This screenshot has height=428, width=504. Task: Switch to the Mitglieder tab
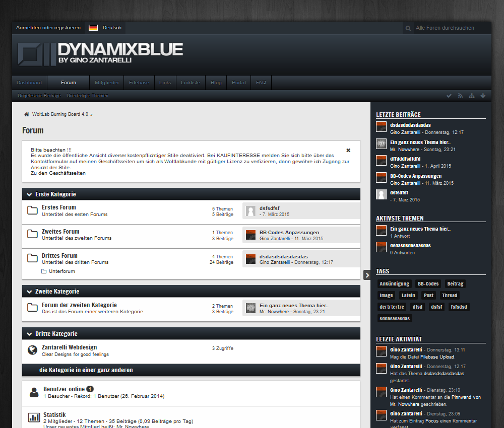click(x=107, y=83)
